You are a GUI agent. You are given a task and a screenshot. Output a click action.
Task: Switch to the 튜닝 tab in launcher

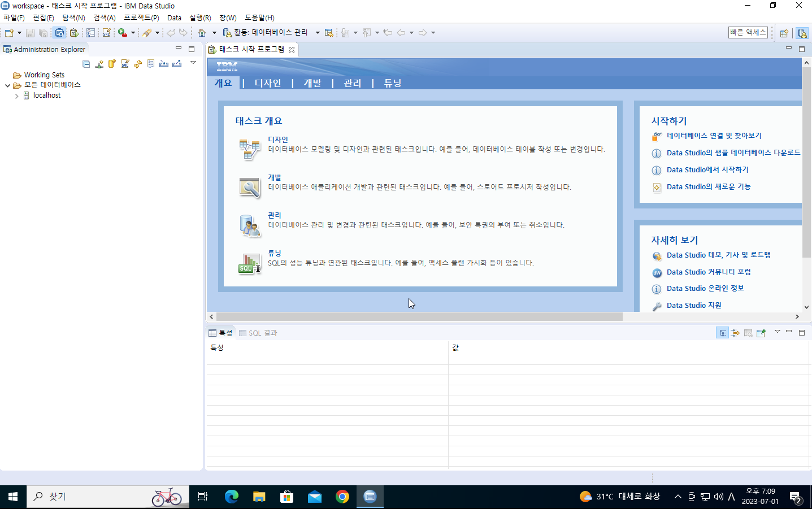[393, 83]
